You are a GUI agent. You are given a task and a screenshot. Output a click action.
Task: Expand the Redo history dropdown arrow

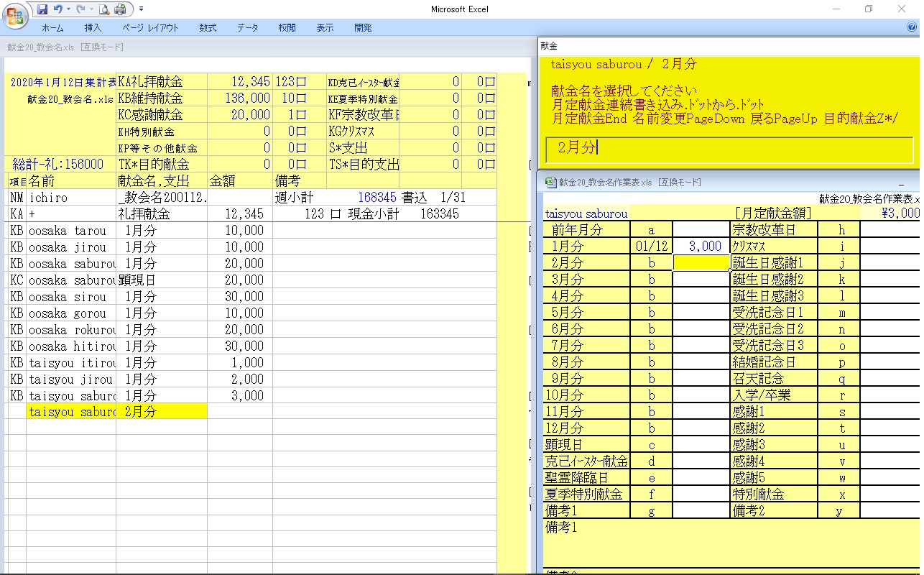(91, 9)
